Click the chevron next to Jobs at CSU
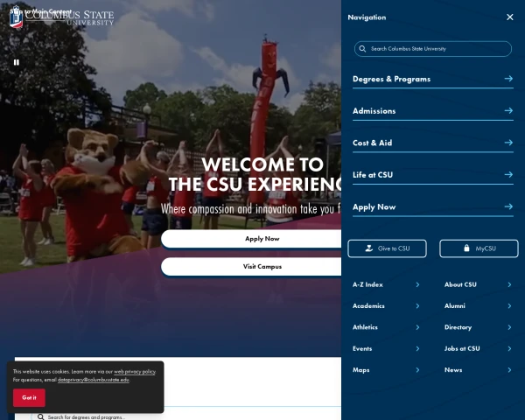Image resolution: width=525 pixels, height=420 pixels. click(509, 349)
